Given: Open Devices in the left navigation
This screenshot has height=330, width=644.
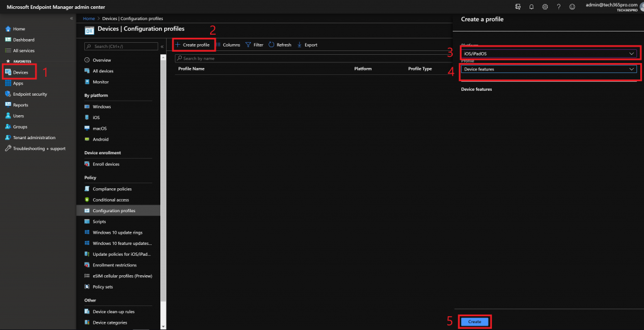Looking at the screenshot, I should point(20,72).
